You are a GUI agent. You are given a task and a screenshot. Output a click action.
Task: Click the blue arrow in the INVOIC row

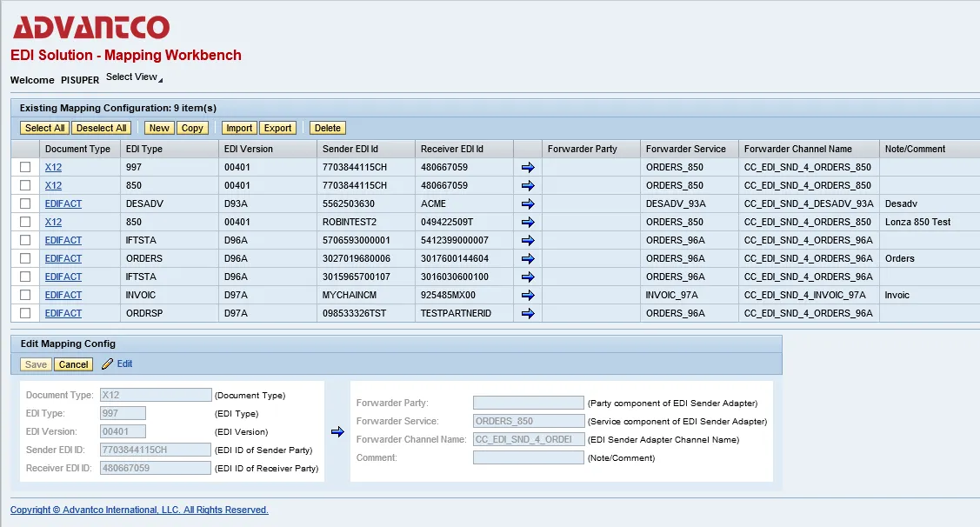pos(528,295)
